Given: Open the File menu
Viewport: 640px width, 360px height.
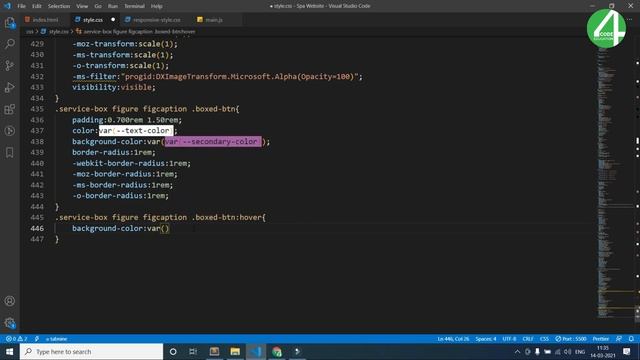Looking at the screenshot, I should [22, 6].
